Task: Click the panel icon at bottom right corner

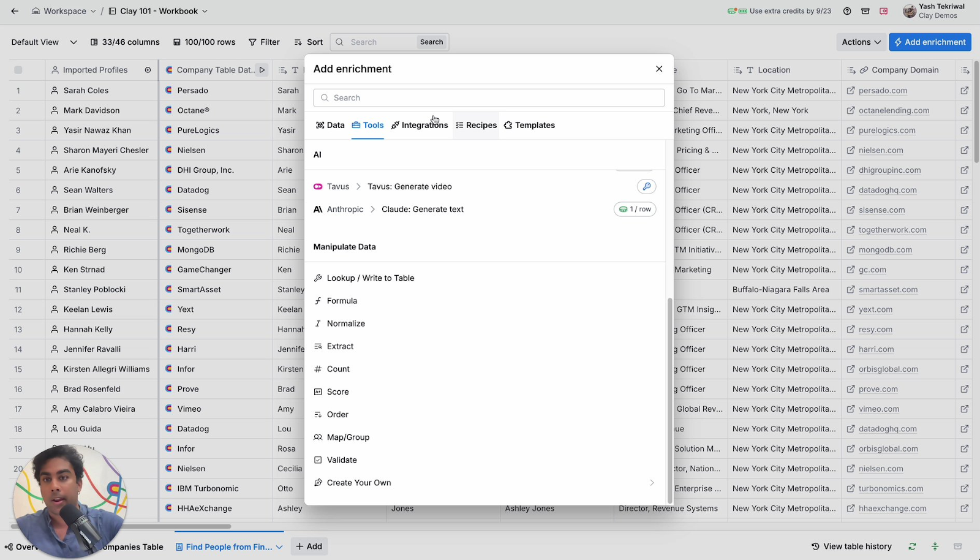Action: tap(958, 547)
